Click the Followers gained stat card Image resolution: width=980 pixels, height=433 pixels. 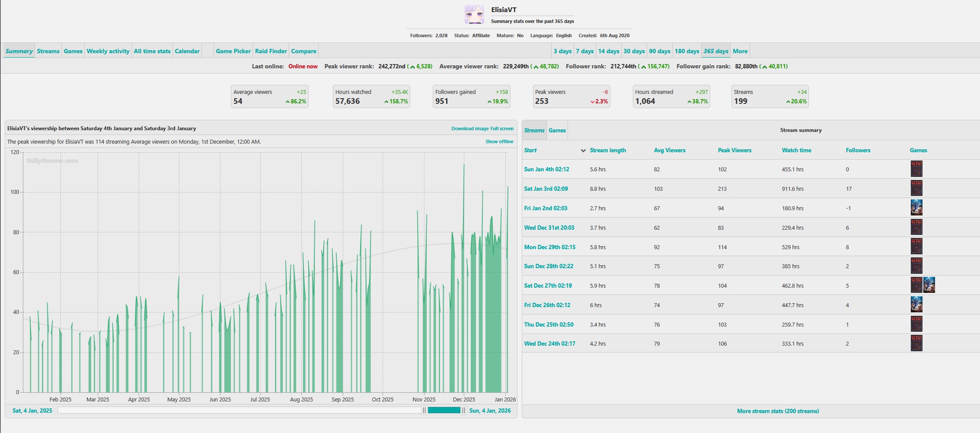[472, 96]
